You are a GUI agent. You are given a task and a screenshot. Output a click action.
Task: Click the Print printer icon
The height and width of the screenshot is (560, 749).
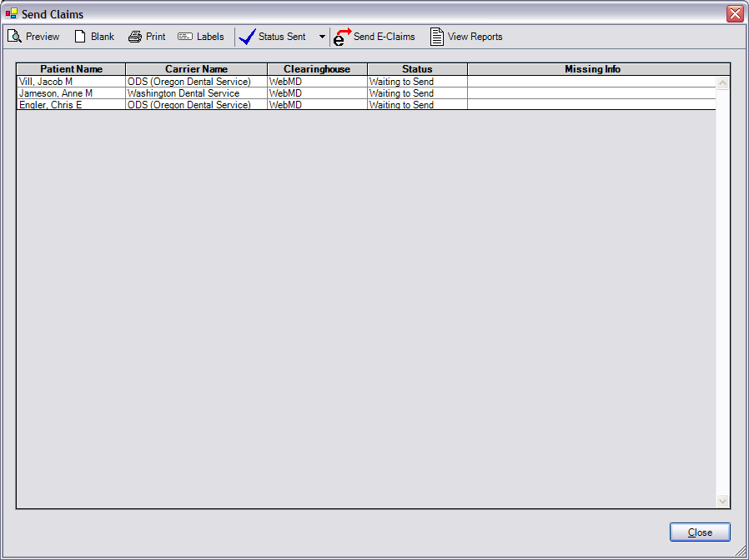[135, 37]
